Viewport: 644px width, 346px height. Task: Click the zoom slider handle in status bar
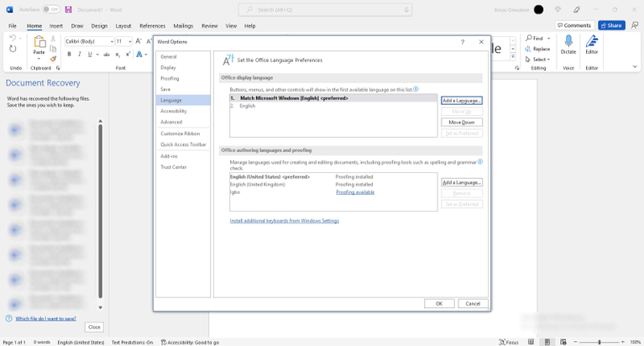tap(599, 342)
